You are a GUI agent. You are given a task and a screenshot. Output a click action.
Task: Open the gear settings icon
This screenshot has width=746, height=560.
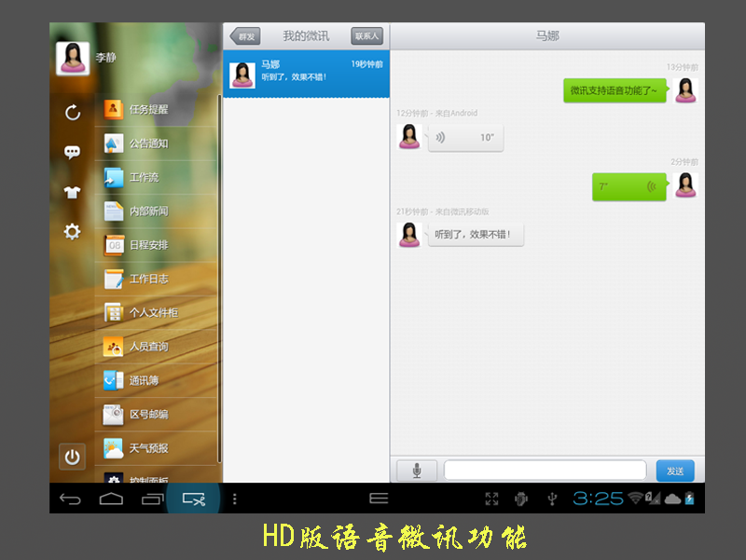click(x=73, y=232)
